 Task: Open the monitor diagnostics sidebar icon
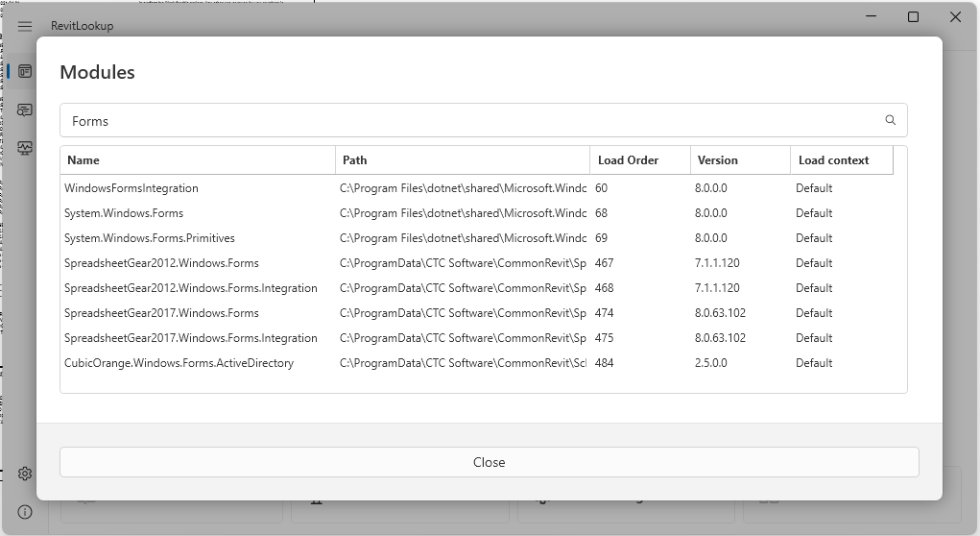click(x=25, y=148)
